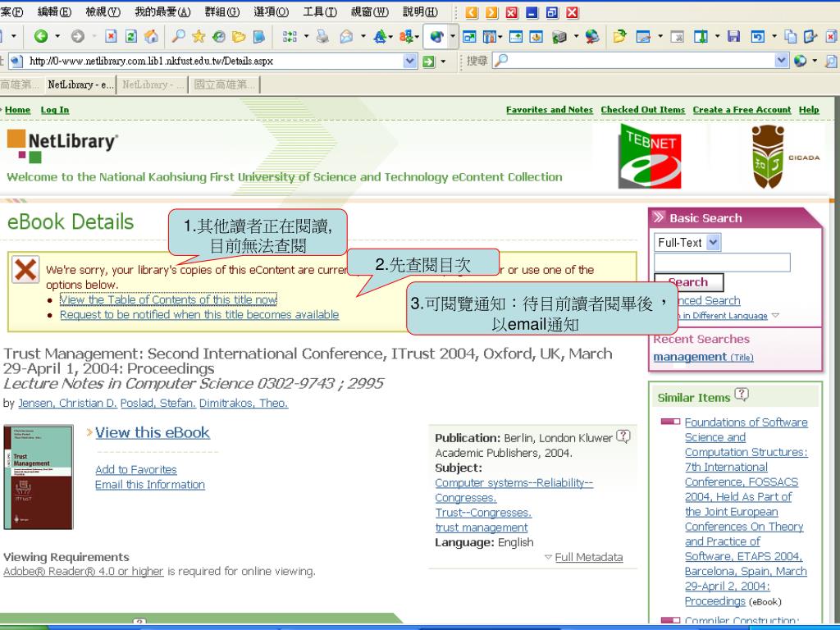Open dropdown arrow beside globe mode button
The height and width of the screenshot is (630, 840).
(x=453, y=36)
